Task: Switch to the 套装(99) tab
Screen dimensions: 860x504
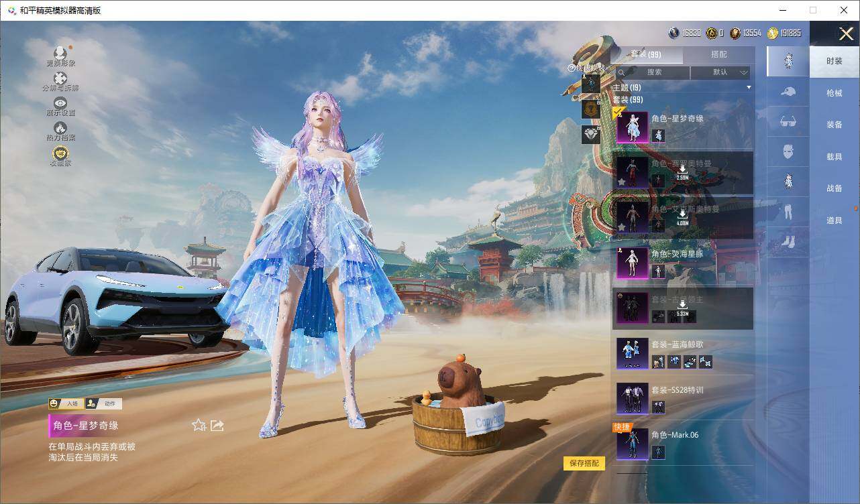Action: click(x=645, y=54)
